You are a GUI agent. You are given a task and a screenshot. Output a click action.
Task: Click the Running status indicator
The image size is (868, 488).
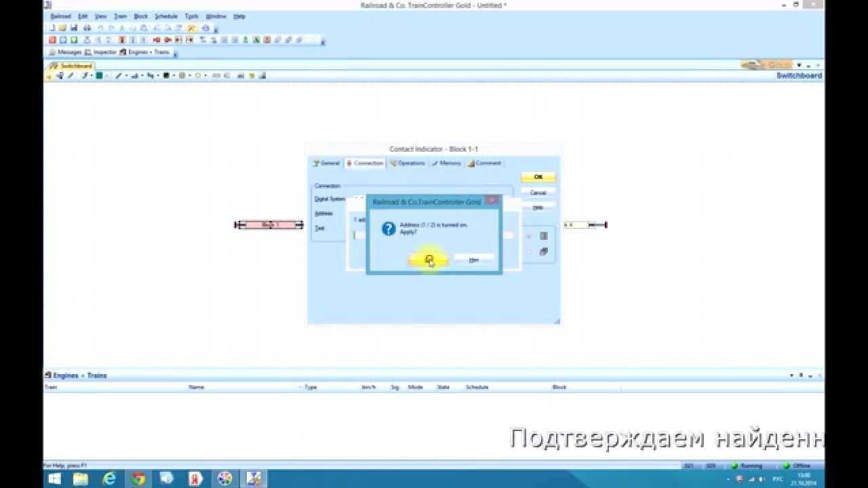click(x=747, y=466)
